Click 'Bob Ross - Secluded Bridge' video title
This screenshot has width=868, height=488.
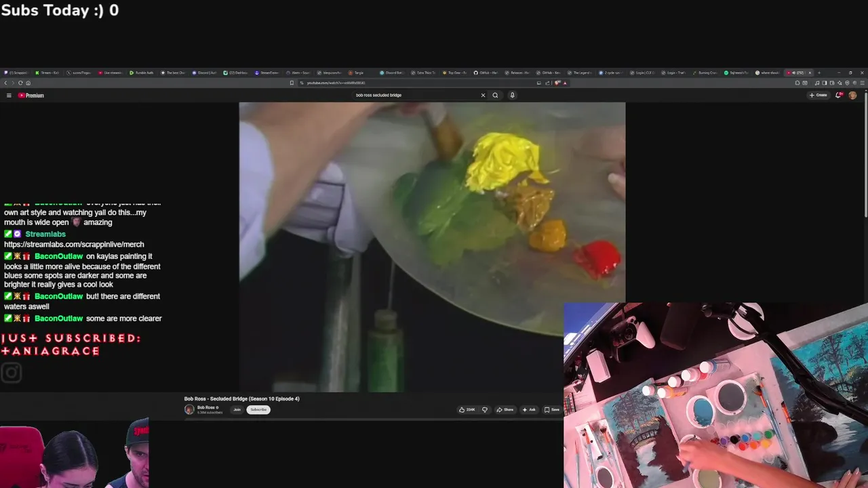(x=241, y=399)
